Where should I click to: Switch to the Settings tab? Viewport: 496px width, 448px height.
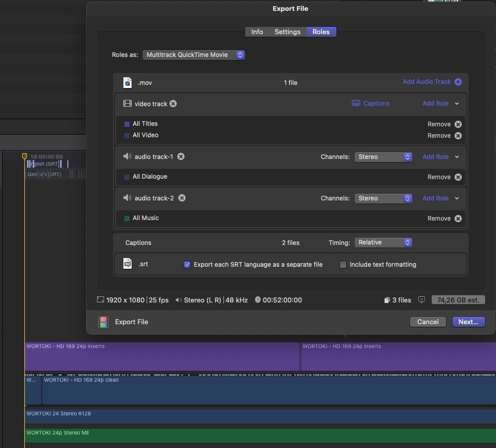click(287, 32)
